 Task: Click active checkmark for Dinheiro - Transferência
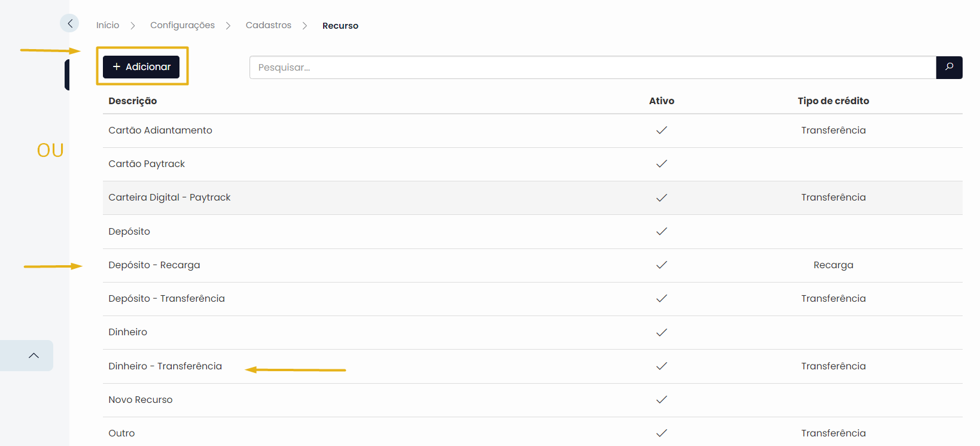(662, 366)
